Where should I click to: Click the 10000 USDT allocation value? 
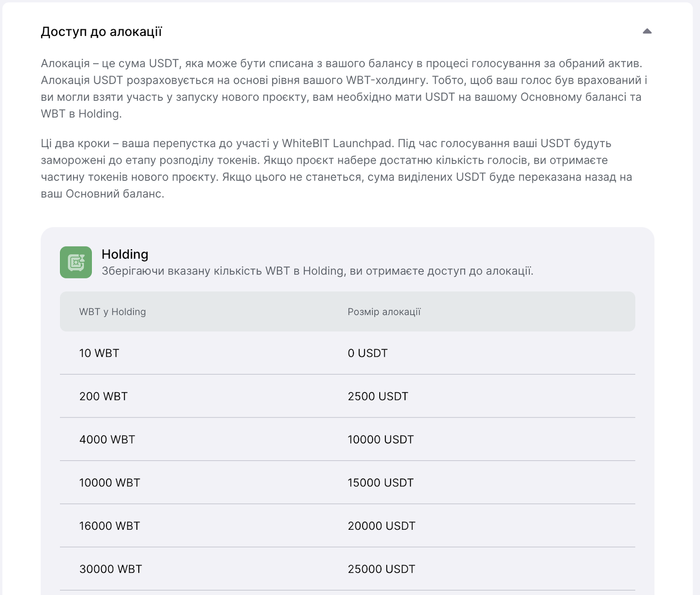pos(381,439)
